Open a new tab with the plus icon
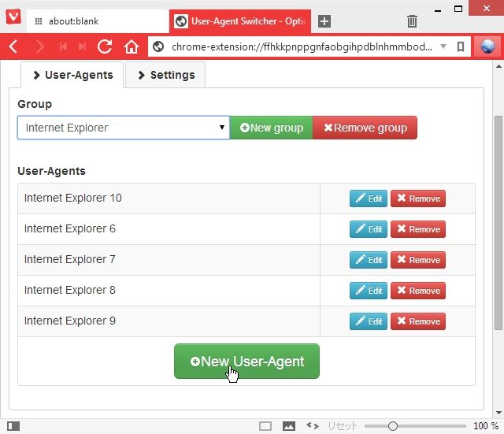504x434 pixels. click(324, 21)
